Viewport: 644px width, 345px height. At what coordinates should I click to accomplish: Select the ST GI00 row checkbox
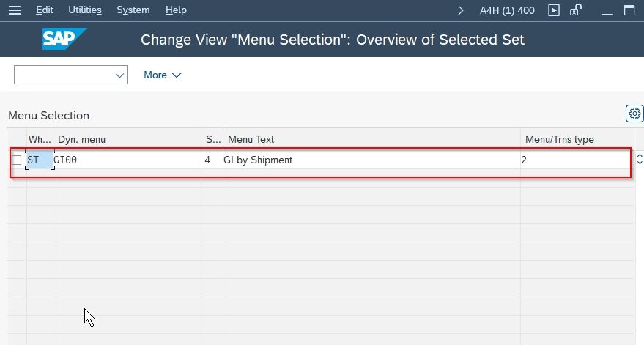[x=16, y=160]
